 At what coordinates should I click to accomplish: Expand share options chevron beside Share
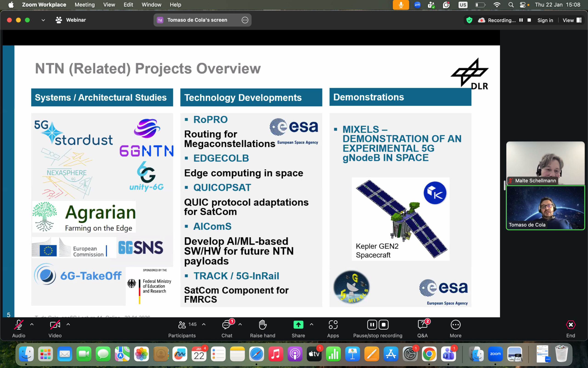point(311,325)
